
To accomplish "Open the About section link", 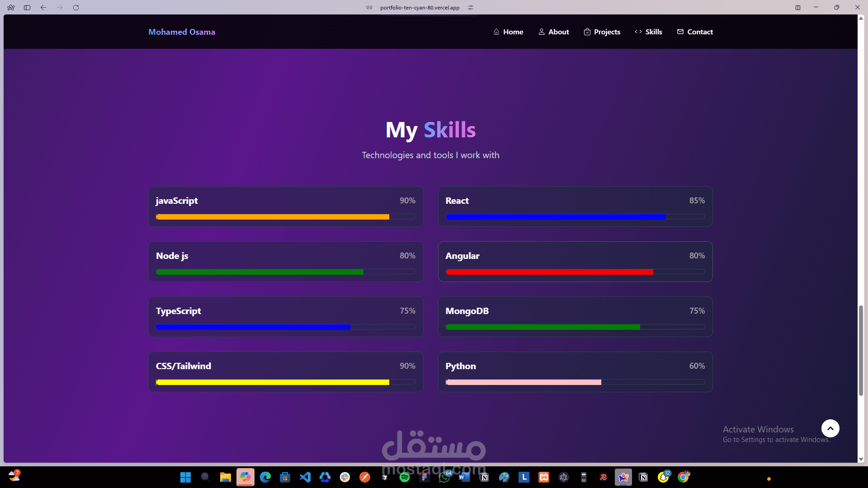I will click(x=553, y=32).
